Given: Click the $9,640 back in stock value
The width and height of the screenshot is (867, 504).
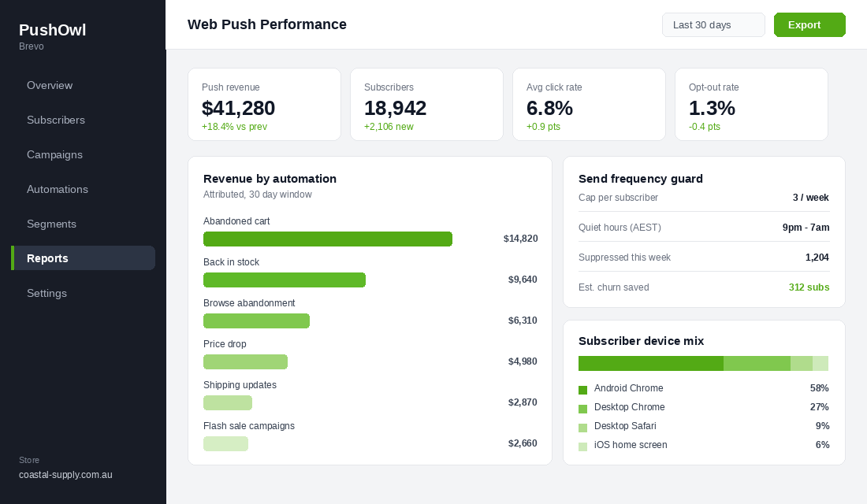Looking at the screenshot, I should point(523,280).
